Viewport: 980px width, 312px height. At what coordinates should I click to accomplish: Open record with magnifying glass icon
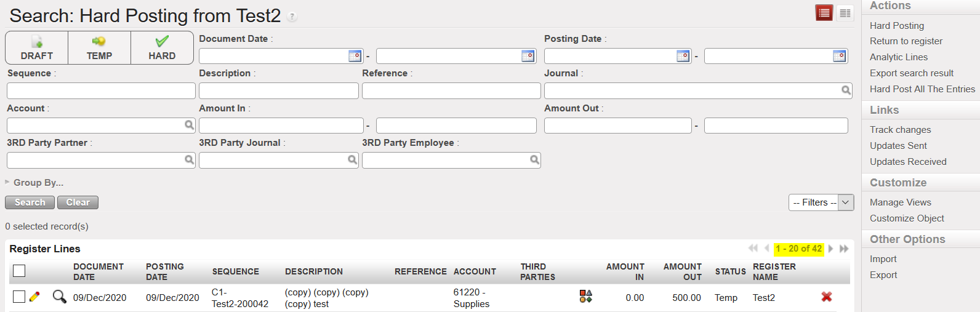click(x=59, y=297)
